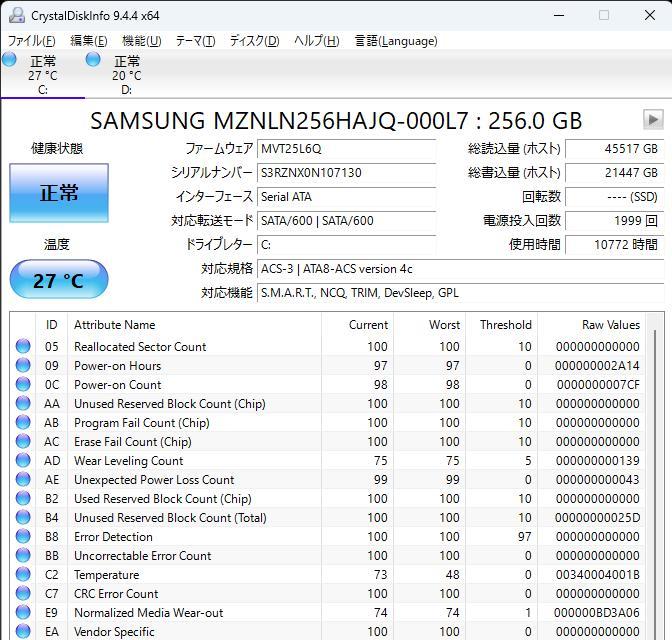Select the C: drive tab
Viewport: 672px width, 640px height.
pos(43,75)
